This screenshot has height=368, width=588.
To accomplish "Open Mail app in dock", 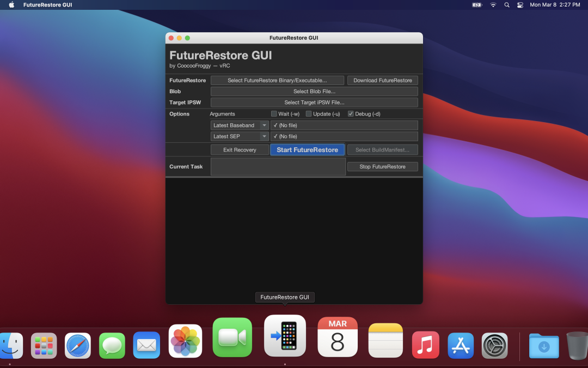I will coord(146,346).
